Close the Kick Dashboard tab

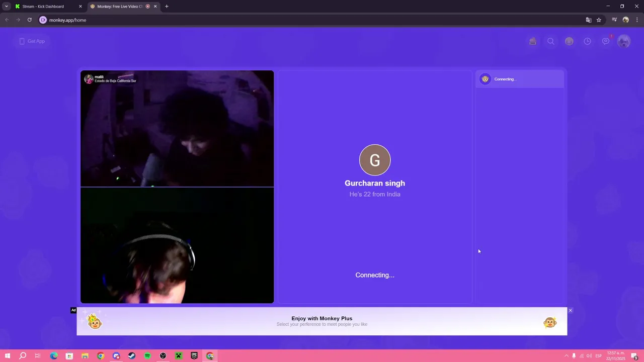point(80,7)
